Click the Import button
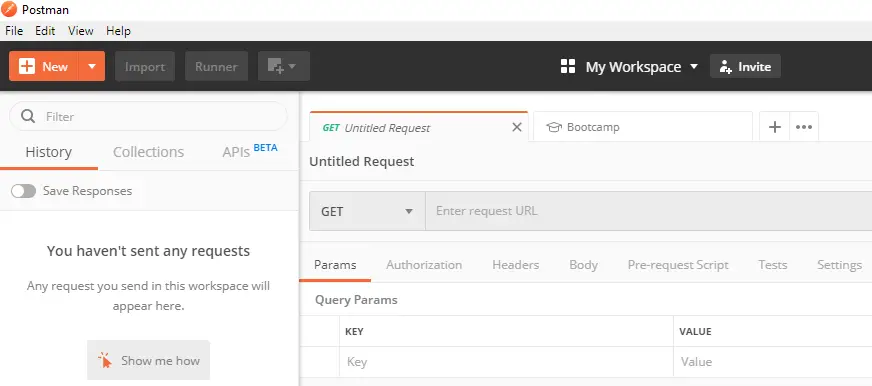The image size is (872, 386). pos(145,66)
